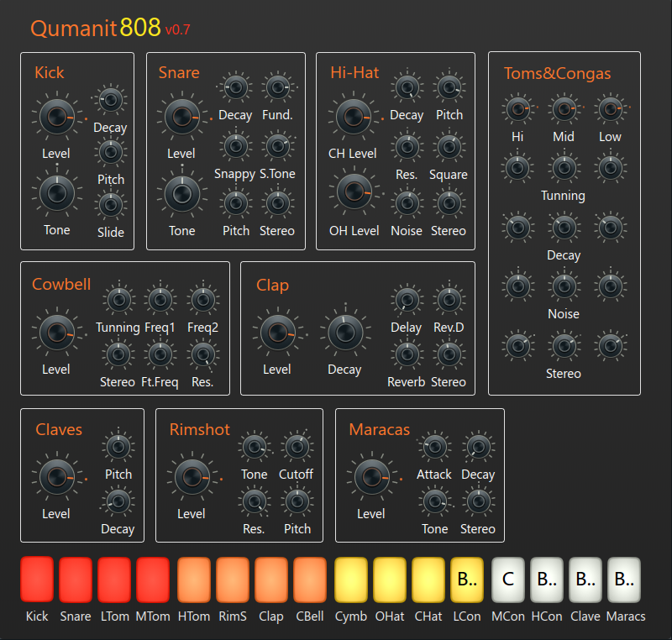Click the Toms Mid level knob

(564, 109)
